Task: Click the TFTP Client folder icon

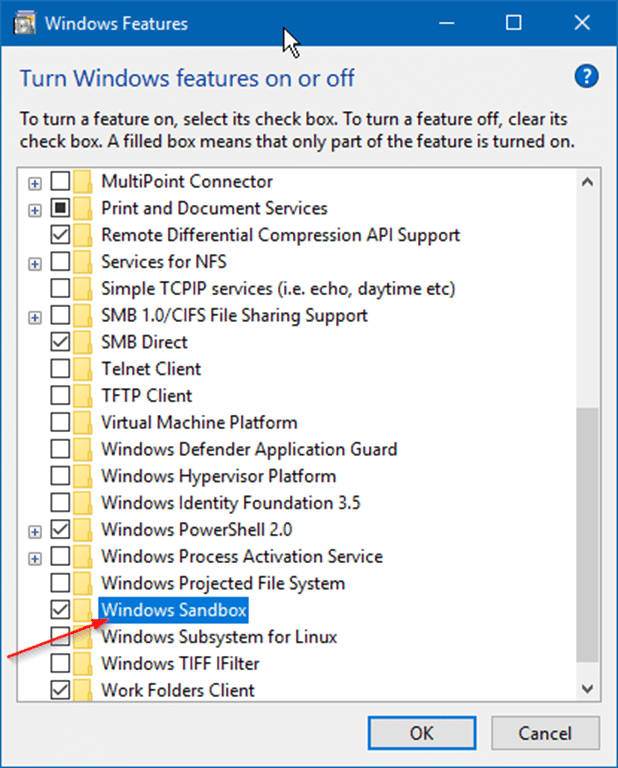Action: click(83, 395)
